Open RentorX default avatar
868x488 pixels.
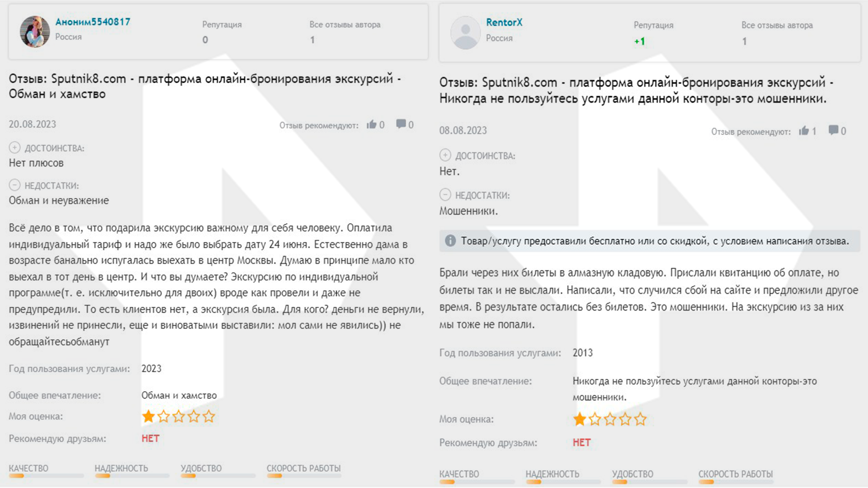point(465,33)
